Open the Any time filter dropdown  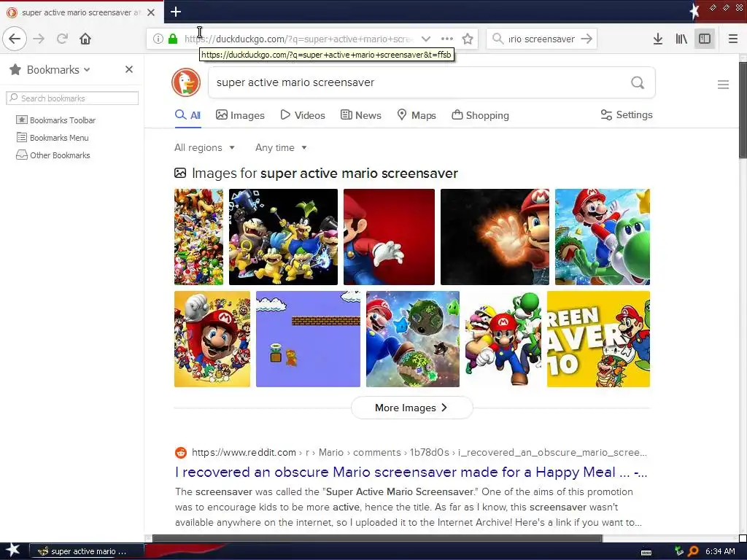point(281,147)
